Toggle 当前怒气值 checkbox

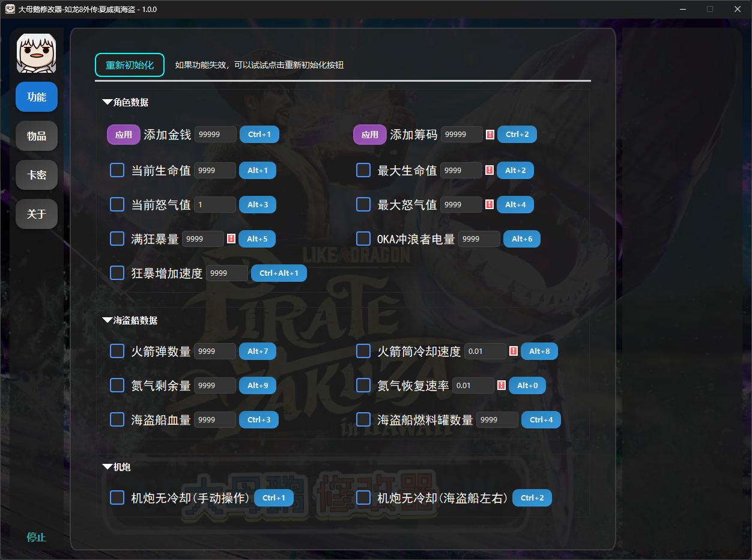pos(117,204)
